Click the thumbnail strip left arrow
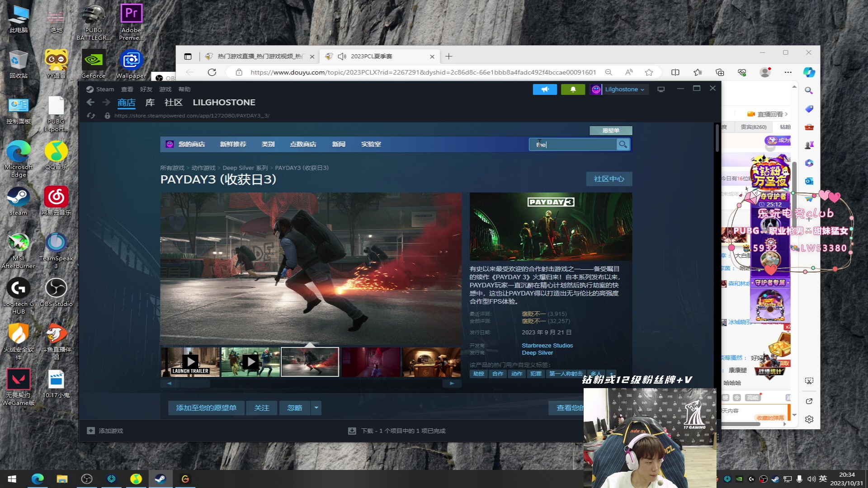This screenshot has width=868, height=488. pyautogui.click(x=169, y=383)
